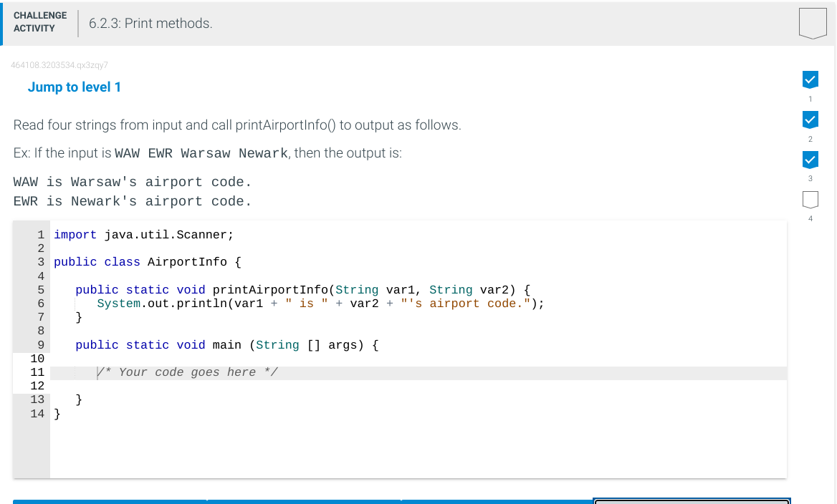837x504 pixels.
Task: Click the checkmark inside the level 3 badge
Action: [810, 159]
